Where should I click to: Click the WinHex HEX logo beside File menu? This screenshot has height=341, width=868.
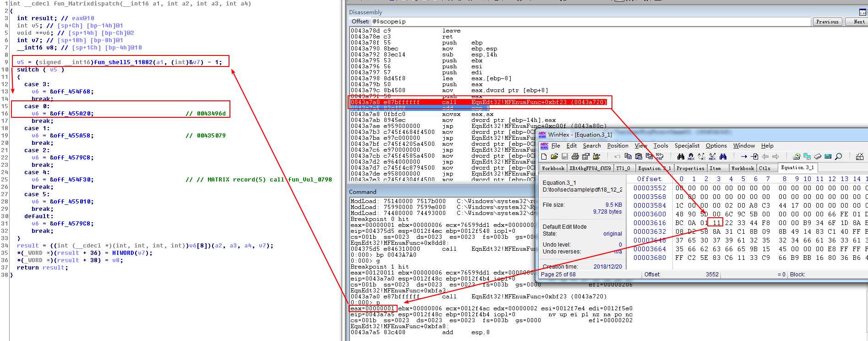coord(544,146)
